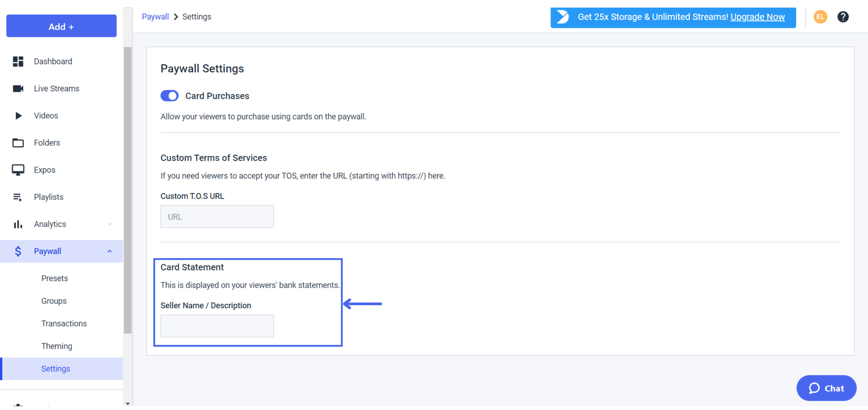Click the Custom T.O.S URL field
This screenshot has width=868, height=410.
pyautogui.click(x=217, y=217)
